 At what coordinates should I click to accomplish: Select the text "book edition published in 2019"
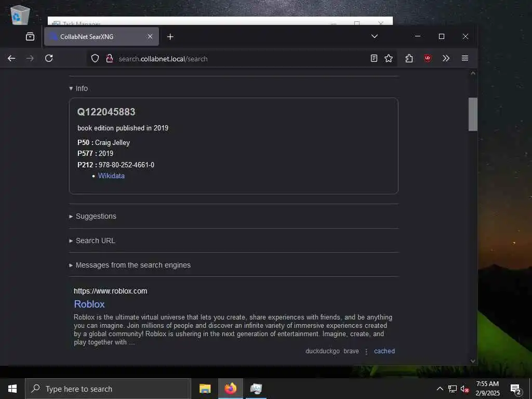click(x=123, y=128)
